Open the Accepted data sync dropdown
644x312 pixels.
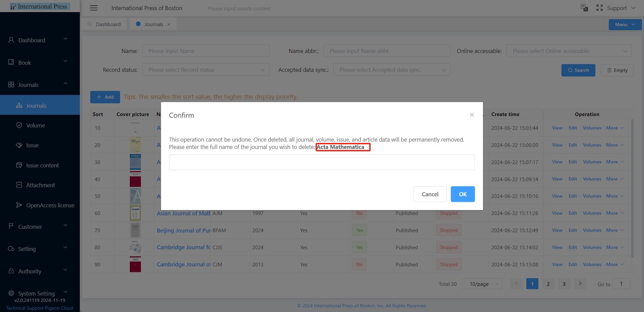(x=392, y=70)
